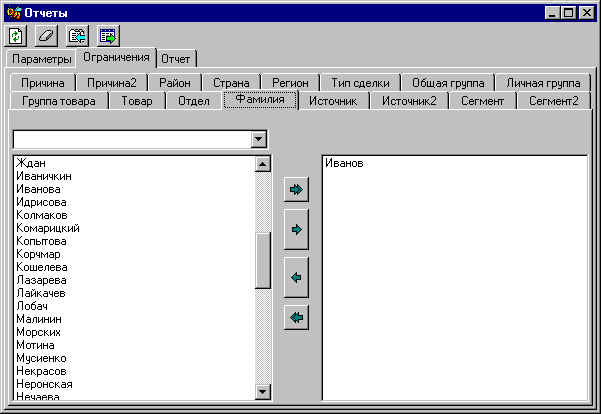The image size is (601, 414).
Task: Open the Отдел tab
Action: click(x=194, y=101)
